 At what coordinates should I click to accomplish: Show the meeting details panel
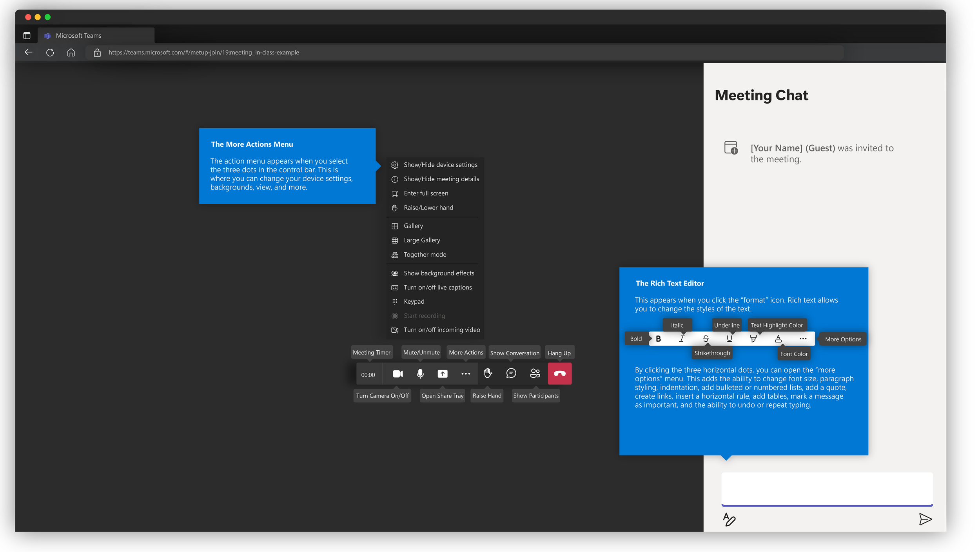click(441, 179)
